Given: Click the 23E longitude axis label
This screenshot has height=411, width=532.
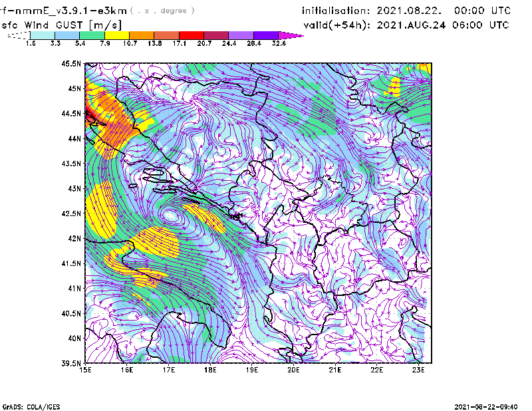Looking at the screenshot, I should coord(419,370).
